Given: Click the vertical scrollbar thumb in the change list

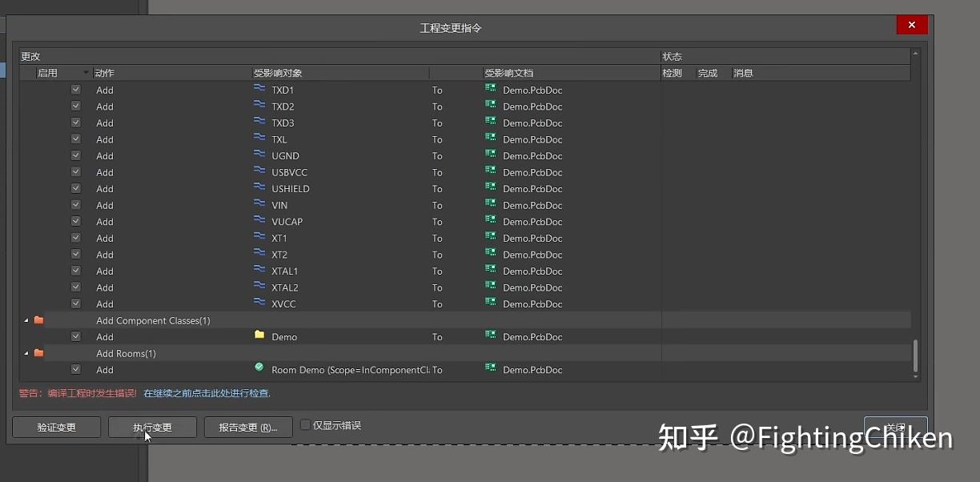Looking at the screenshot, I should pyautogui.click(x=916, y=355).
